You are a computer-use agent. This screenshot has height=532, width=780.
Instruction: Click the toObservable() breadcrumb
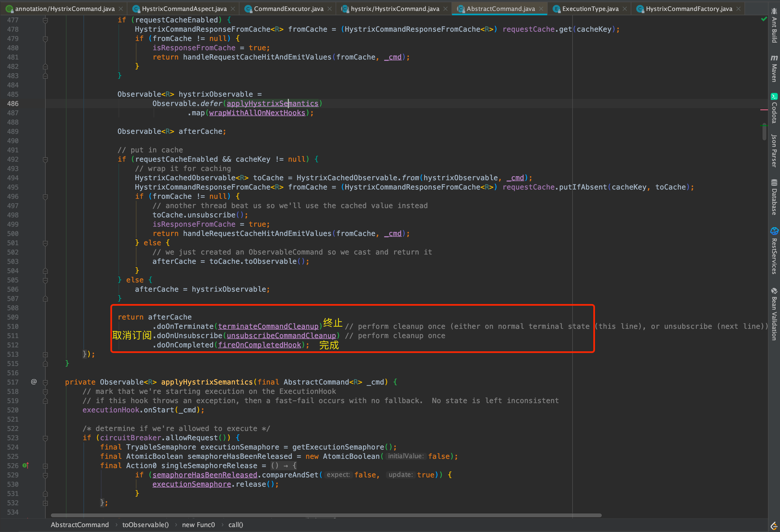tap(145, 525)
